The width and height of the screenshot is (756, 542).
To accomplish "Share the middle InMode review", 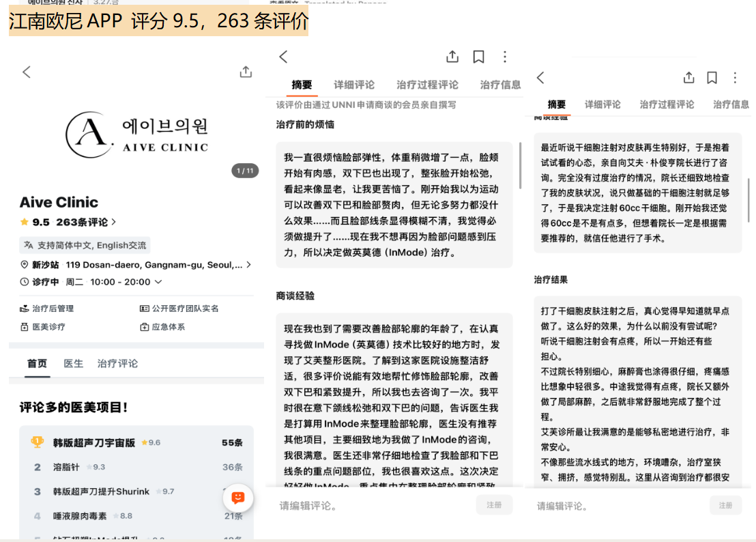I will click(x=452, y=57).
